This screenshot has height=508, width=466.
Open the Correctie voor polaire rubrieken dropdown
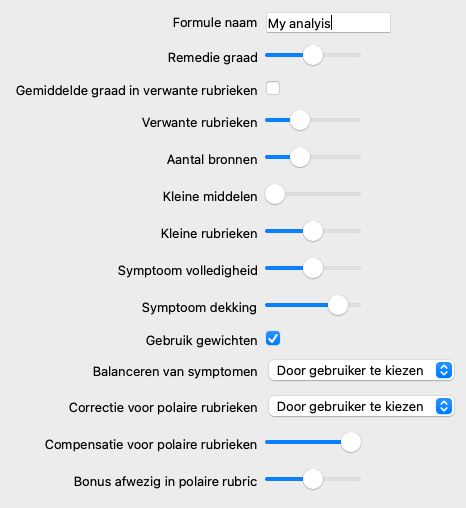(x=361, y=406)
